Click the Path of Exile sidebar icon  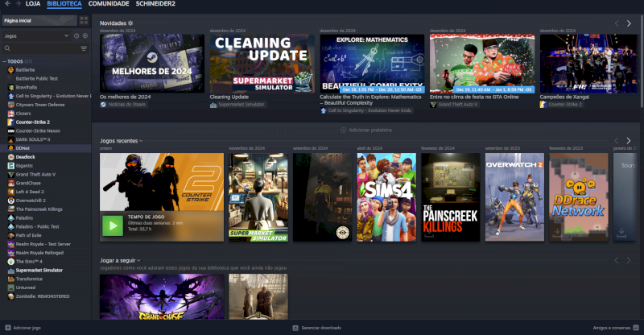point(11,235)
